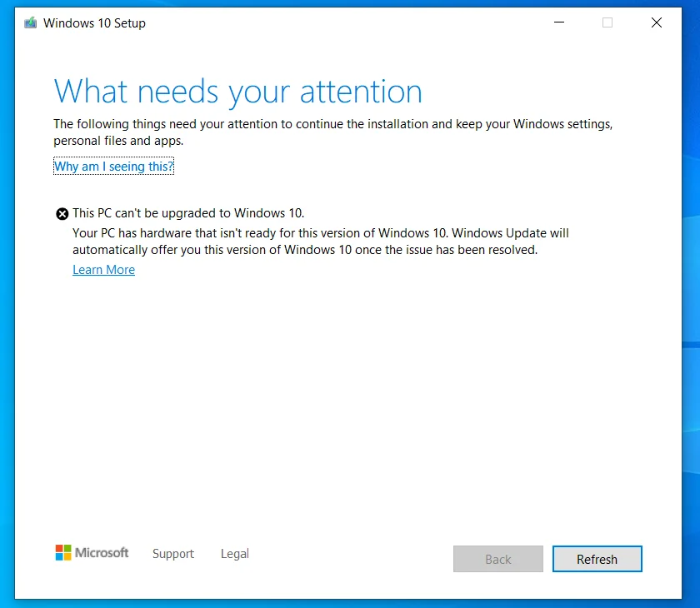Viewport: 700px width, 608px height.
Task: Click the hardware isn't ready description paragraph
Action: tap(321, 242)
